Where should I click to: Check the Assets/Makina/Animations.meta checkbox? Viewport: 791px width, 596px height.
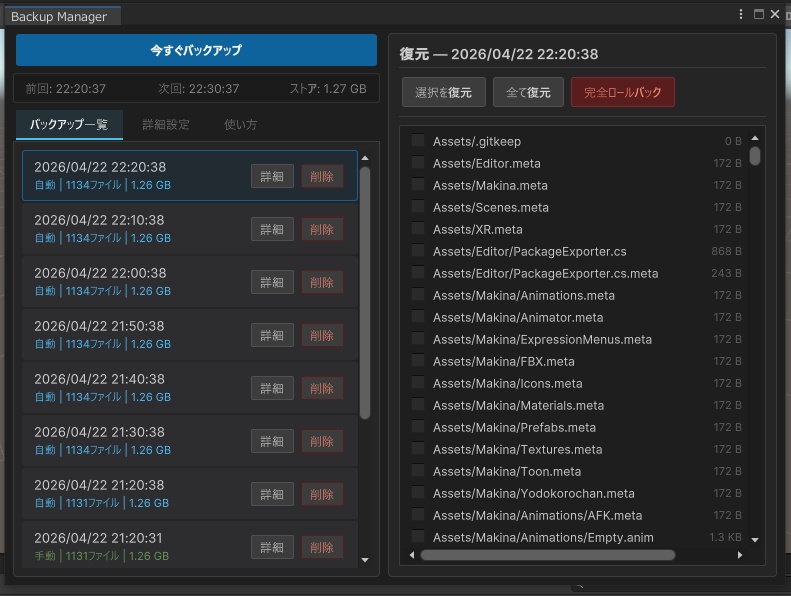coord(418,294)
